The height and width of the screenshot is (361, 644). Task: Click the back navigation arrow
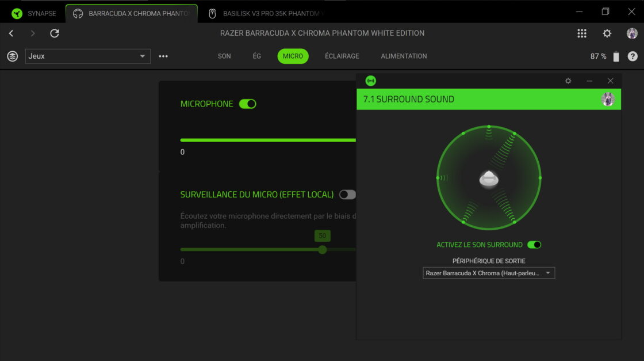coord(11,33)
